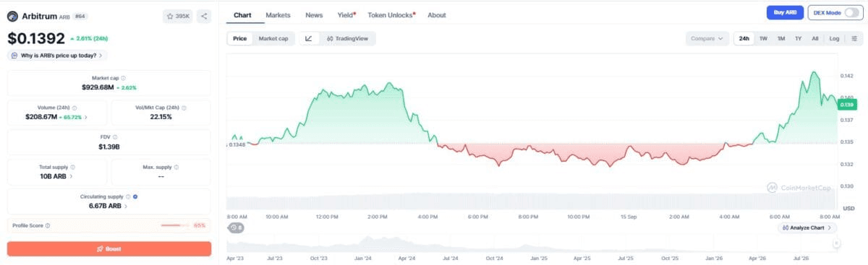This screenshot has width=868, height=265.
Task: Expand the Volume (24h) $208.67M details chevron
Action: click(86, 116)
